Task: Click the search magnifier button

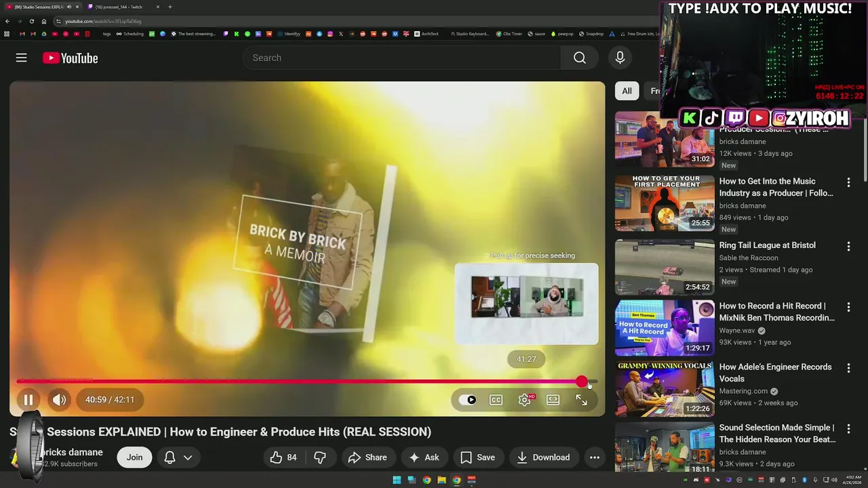Action: pos(580,58)
